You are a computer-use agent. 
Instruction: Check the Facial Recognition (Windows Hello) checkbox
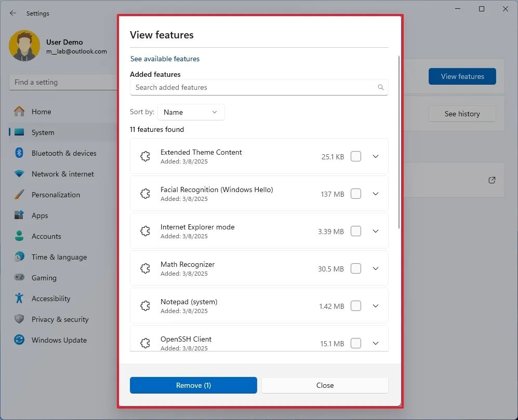(356, 194)
